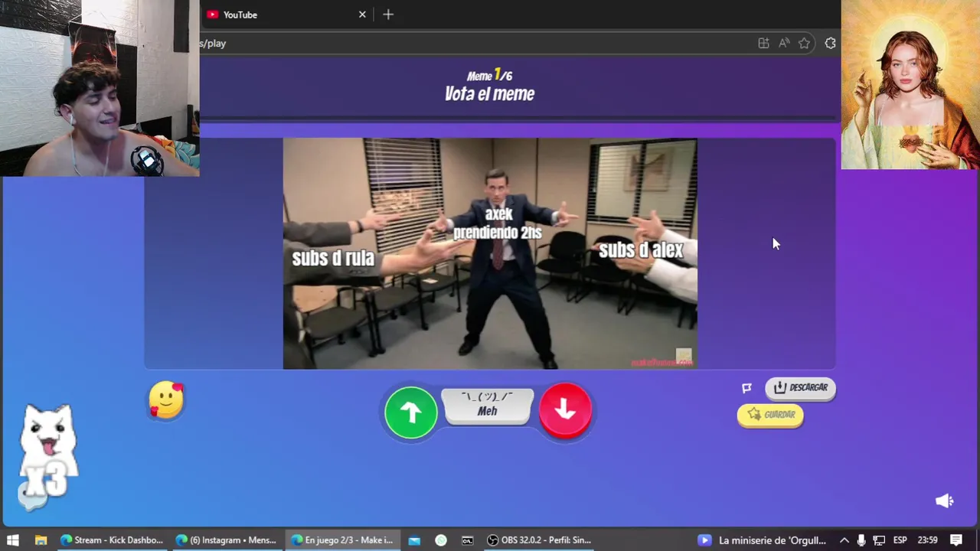This screenshot has width=980, height=551.
Task: Vote Meh on the meme
Action: pos(488,406)
